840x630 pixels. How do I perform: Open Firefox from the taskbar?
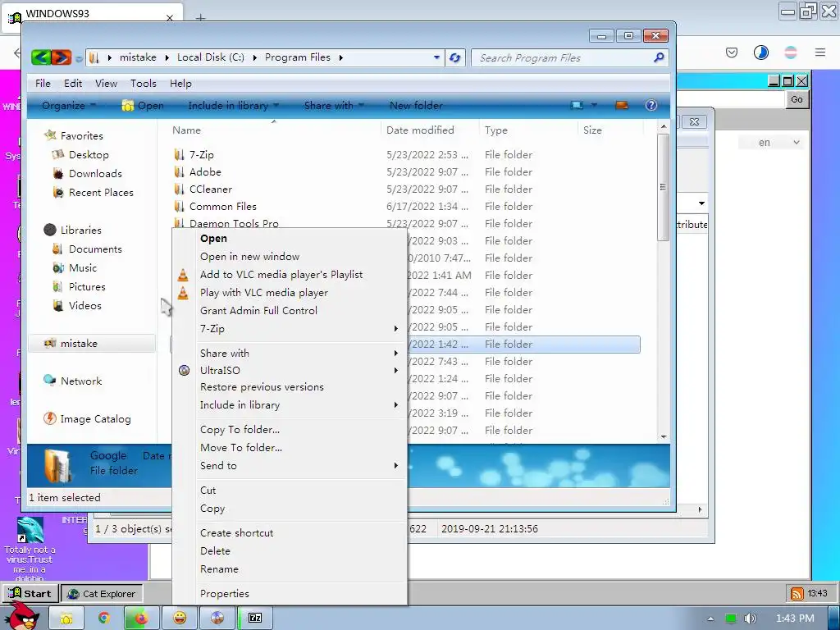click(x=141, y=619)
